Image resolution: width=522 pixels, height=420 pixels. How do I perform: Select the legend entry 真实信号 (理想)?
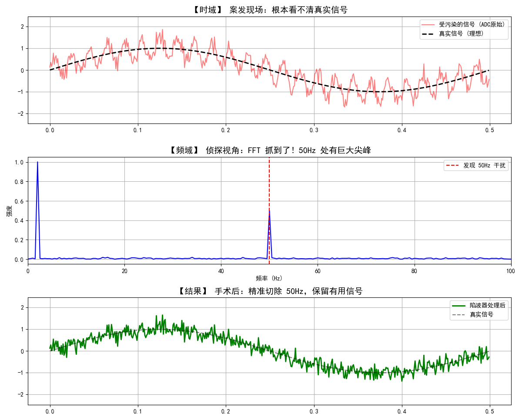(461, 33)
